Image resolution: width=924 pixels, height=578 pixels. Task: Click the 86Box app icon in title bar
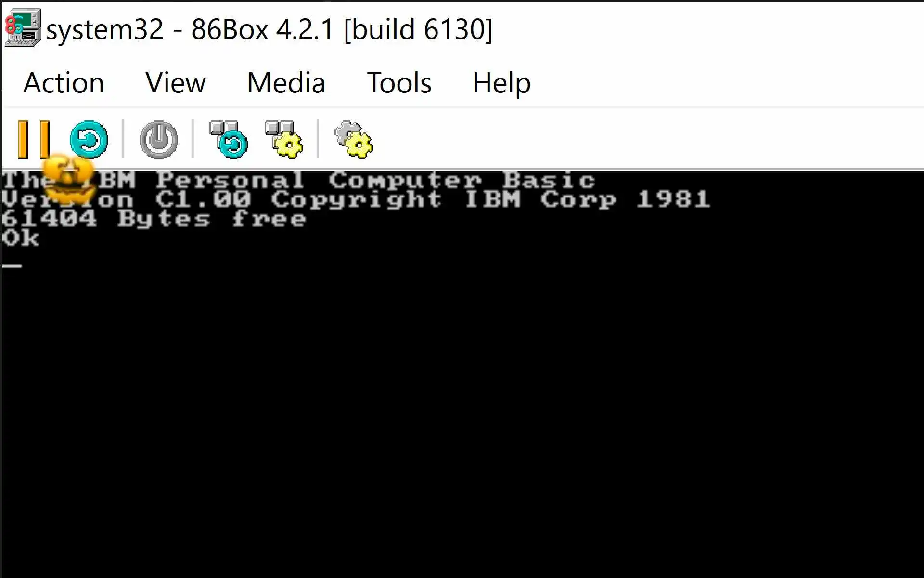(23, 28)
